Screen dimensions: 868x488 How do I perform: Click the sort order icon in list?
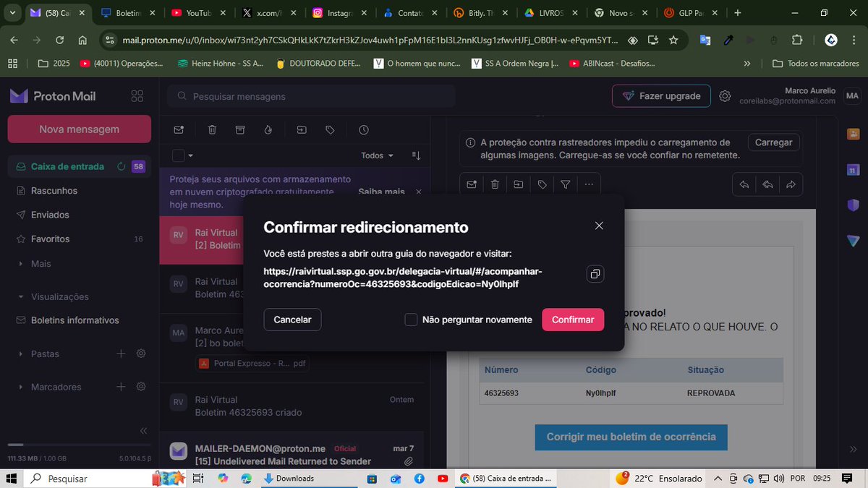(416, 155)
